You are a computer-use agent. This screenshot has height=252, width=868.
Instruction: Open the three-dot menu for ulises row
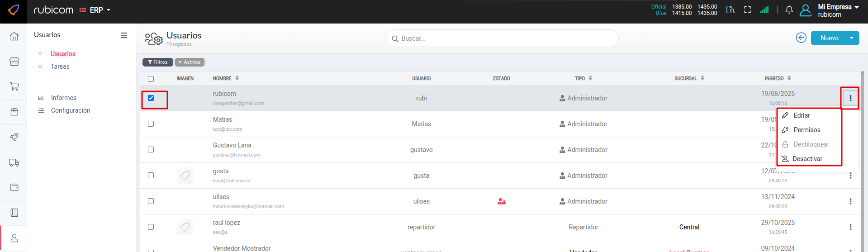(850, 201)
